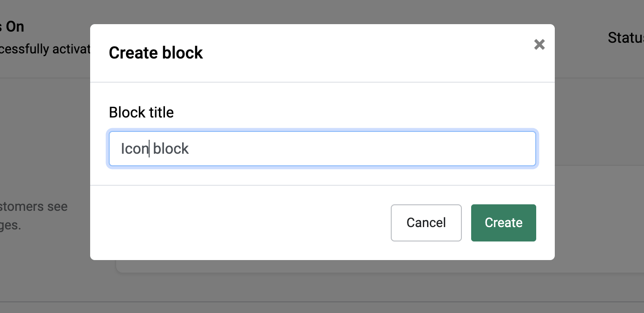The image size is (644, 313).
Task: Place cursor in the Icon block text field
Action: [x=322, y=148]
